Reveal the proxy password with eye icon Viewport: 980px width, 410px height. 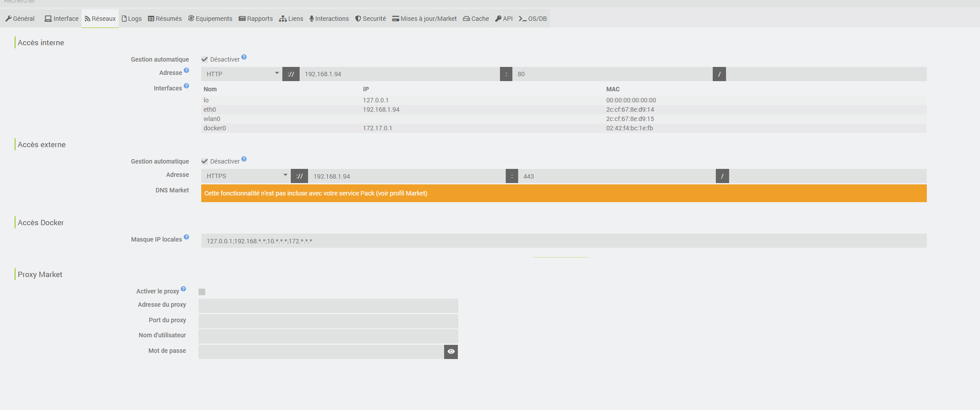point(451,351)
